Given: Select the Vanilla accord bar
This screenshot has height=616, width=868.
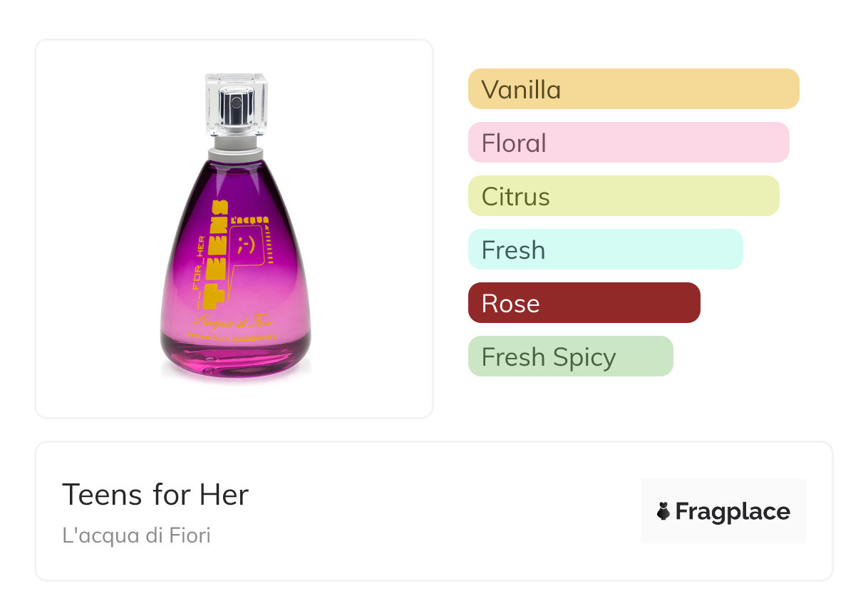Looking at the screenshot, I should click(634, 89).
